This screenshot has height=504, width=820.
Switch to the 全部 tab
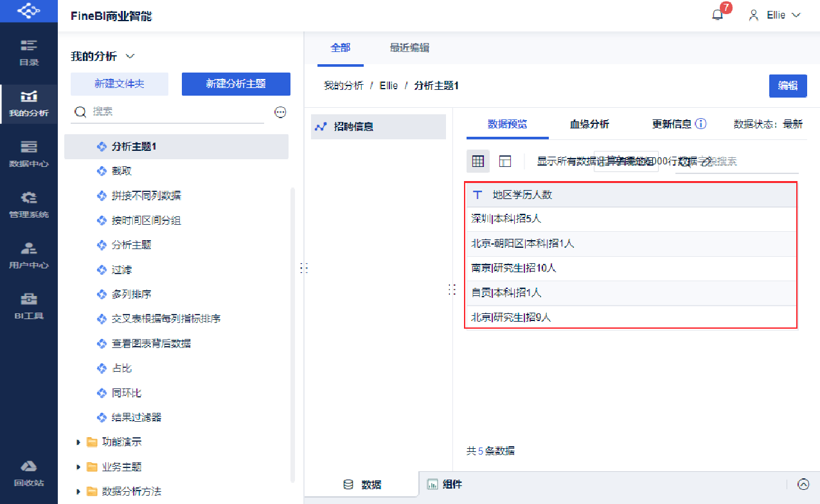pyautogui.click(x=341, y=48)
